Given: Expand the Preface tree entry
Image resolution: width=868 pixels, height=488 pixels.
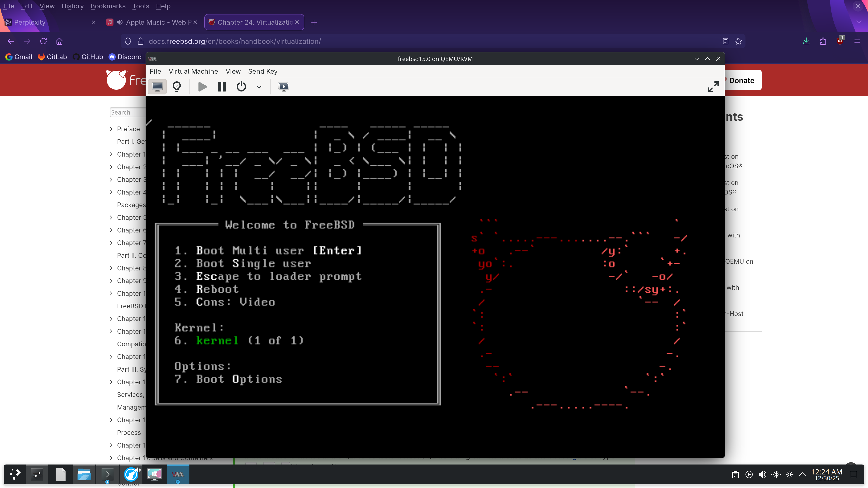Looking at the screenshot, I should [111, 129].
